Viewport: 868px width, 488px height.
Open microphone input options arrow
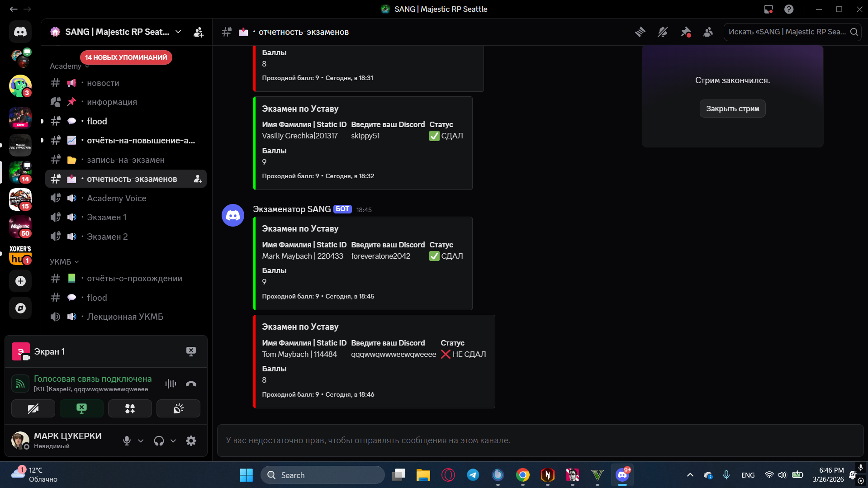(x=141, y=441)
